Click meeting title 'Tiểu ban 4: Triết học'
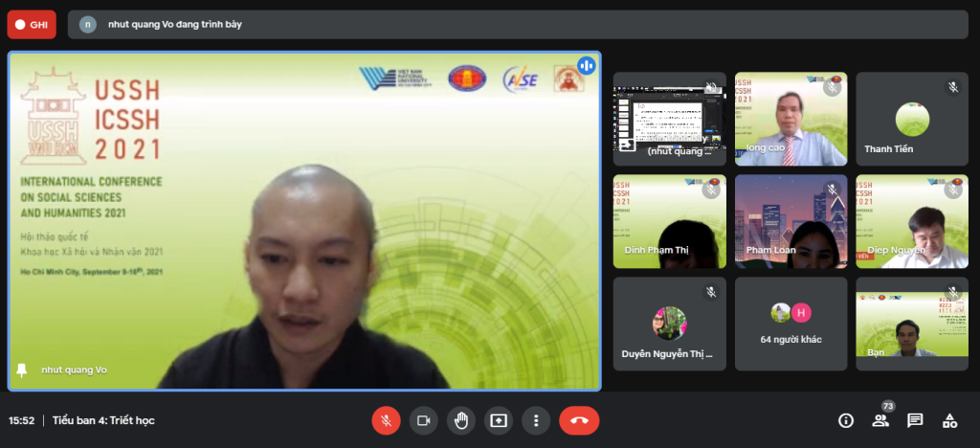The height and width of the screenshot is (448, 980). (x=103, y=420)
